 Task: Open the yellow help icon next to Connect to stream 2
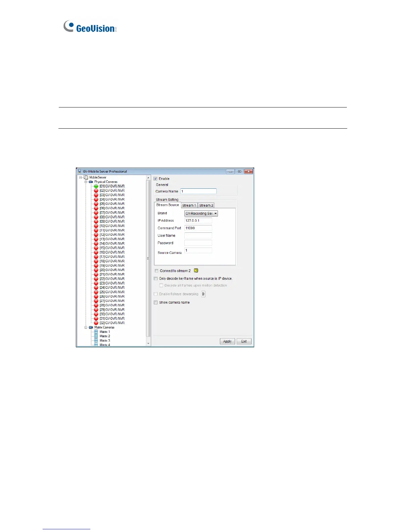[x=196, y=271]
